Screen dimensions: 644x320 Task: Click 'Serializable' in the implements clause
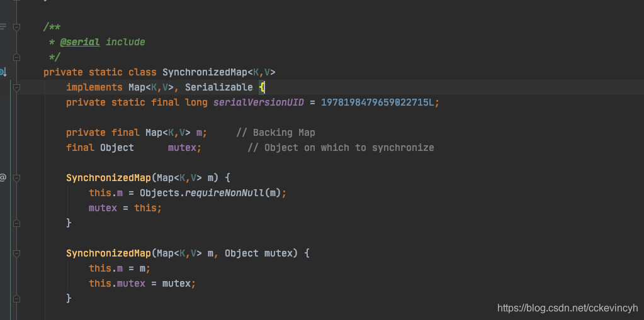pyautogui.click(x=219, y=87)
